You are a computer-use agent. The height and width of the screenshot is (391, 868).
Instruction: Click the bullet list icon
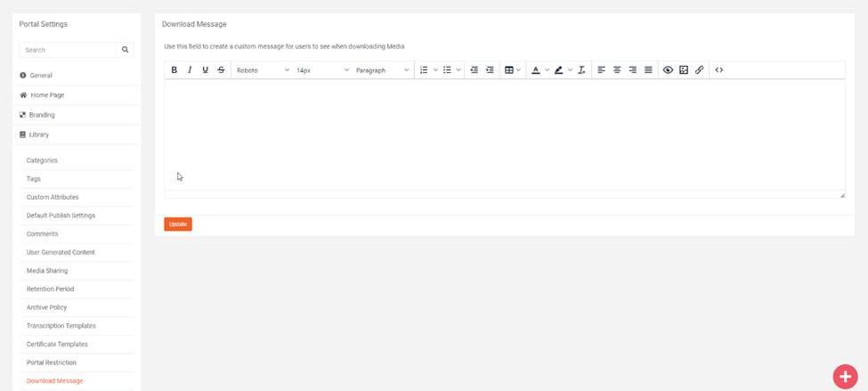click(x=447, y=70)
